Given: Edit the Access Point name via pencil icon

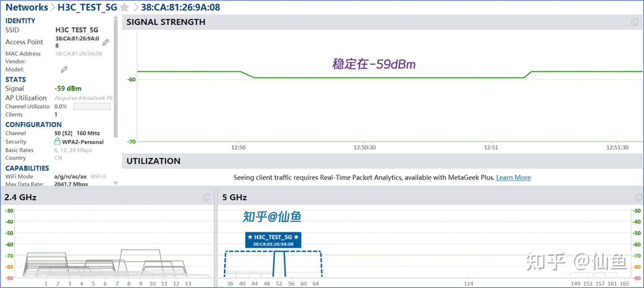Looking at the screenshot, I should pyautogui.click(x=106, y=42).
